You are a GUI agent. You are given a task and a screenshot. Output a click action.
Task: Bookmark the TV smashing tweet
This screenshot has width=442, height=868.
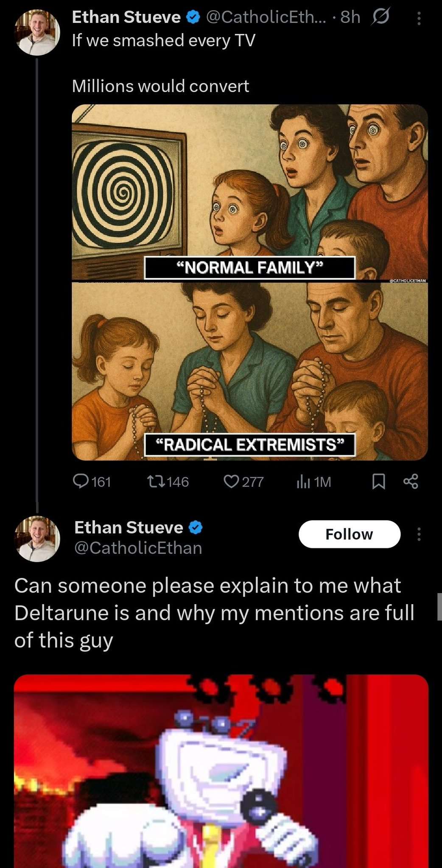point(378,481)
